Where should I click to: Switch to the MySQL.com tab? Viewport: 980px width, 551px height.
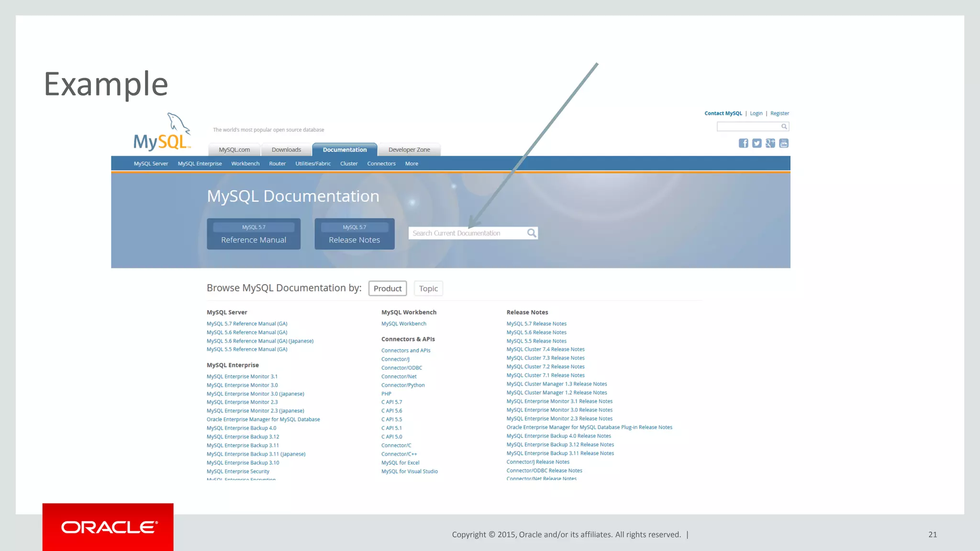click(234, 150)
